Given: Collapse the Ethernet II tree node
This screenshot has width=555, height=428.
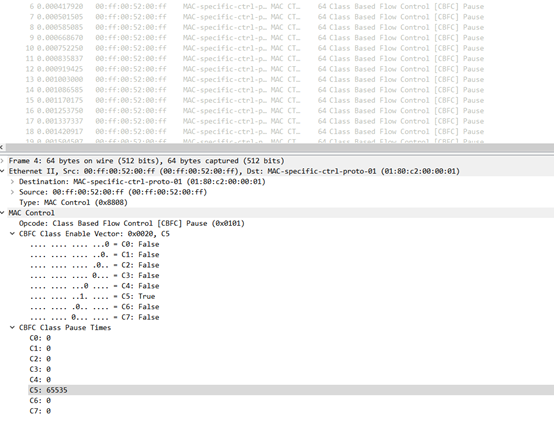Looking at the screenshot, I should (x=2, y=171).
